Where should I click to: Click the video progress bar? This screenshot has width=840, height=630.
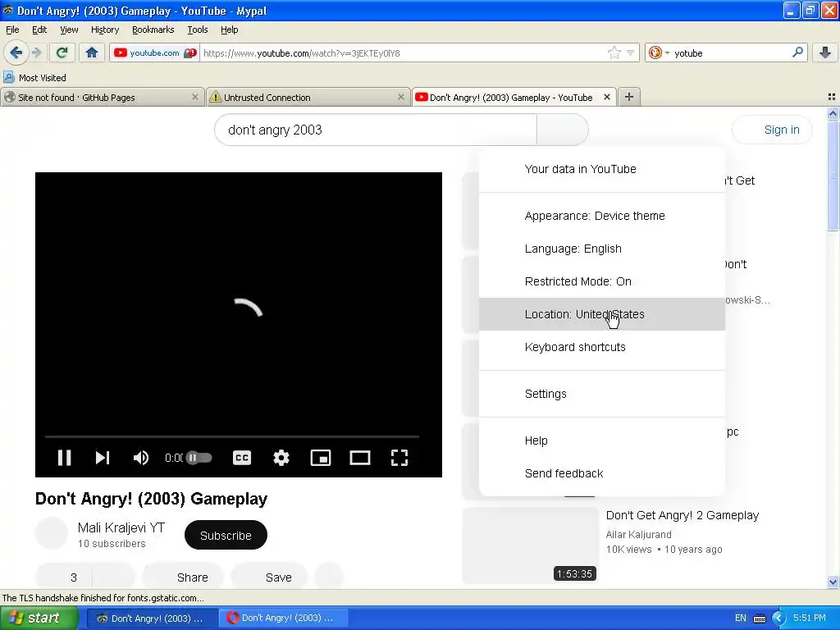[232, 437]
